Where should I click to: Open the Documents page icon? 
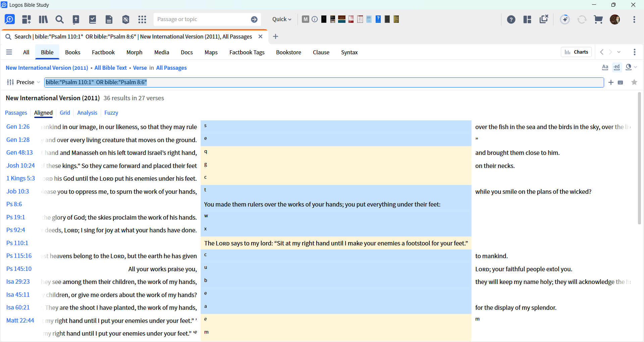[109, 19]
